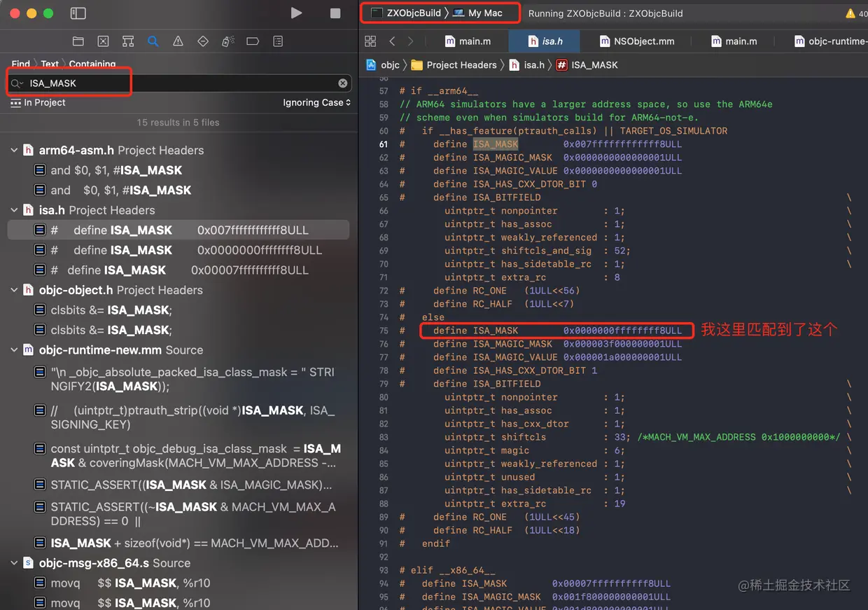Image resolution: width=868 pixels, height=610 pixels.
Task: Click isa.h in the jump bar
Action: pos(526,65)
